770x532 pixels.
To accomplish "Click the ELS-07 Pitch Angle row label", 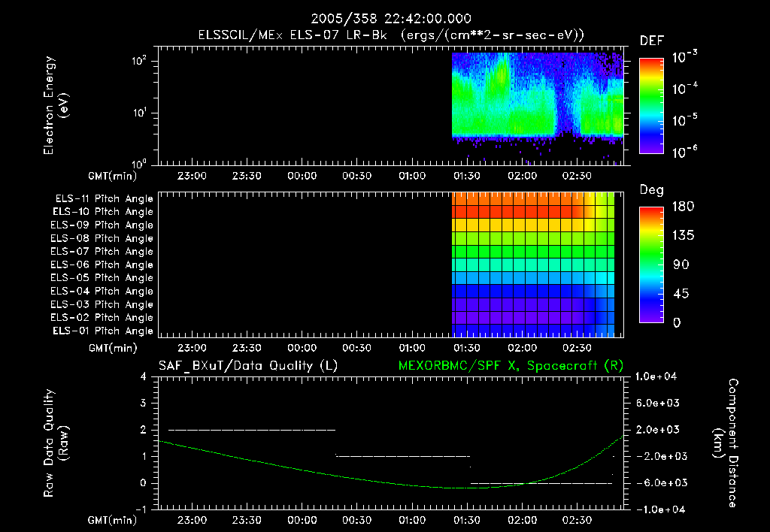I will tap(102, 251).
